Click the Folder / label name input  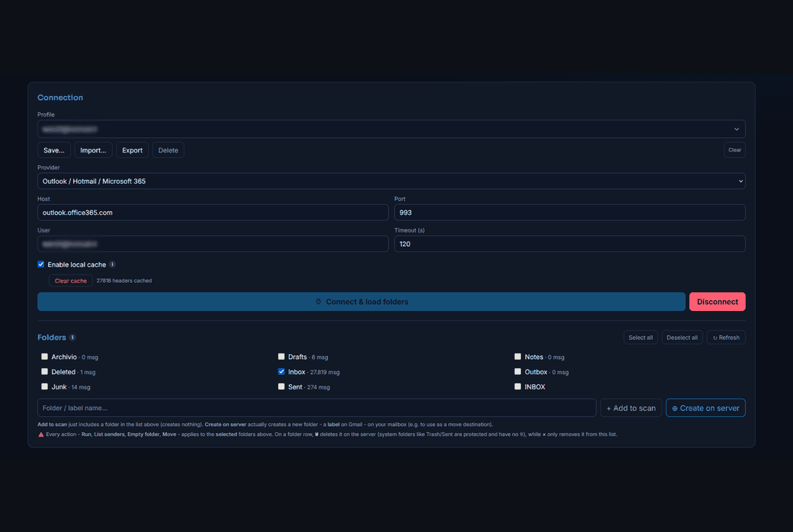pos(316,408)
